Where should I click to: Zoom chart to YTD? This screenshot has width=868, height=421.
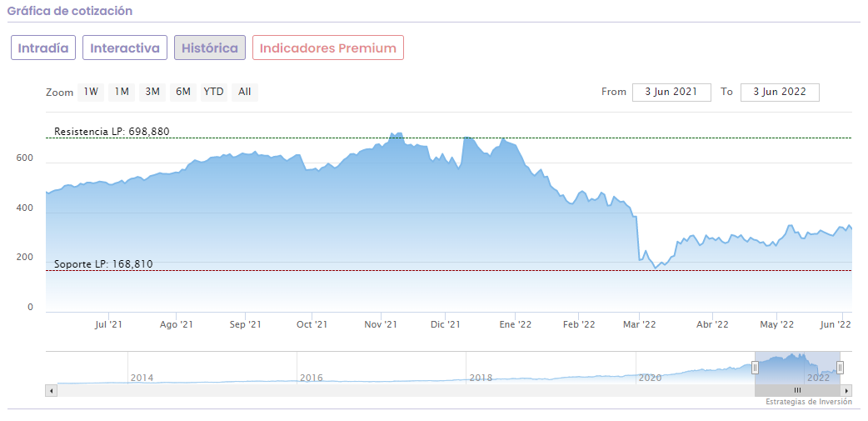click(x=214, y=92)
